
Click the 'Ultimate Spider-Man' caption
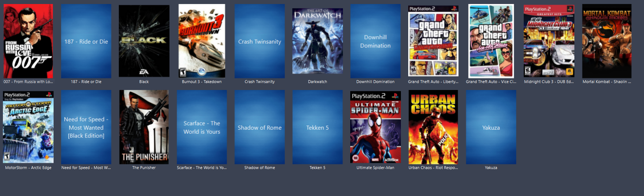tap(375, 168)
